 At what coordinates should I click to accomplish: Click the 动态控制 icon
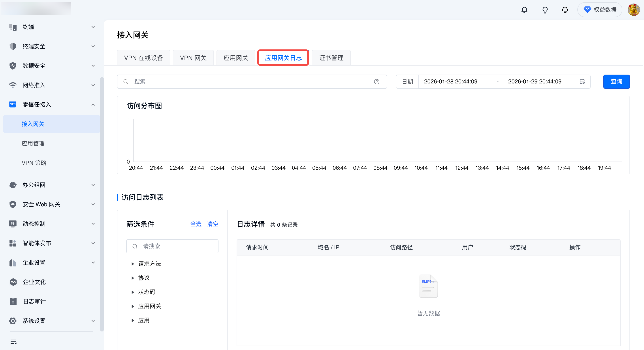coord(13,224)
